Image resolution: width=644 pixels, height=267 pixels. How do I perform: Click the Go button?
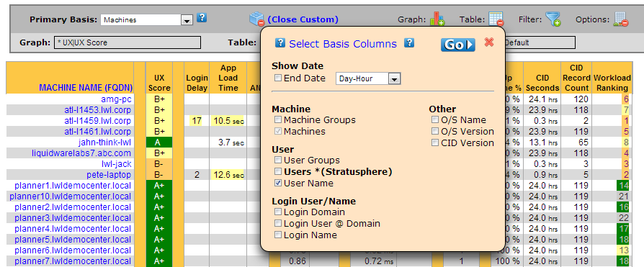[458, 45]
